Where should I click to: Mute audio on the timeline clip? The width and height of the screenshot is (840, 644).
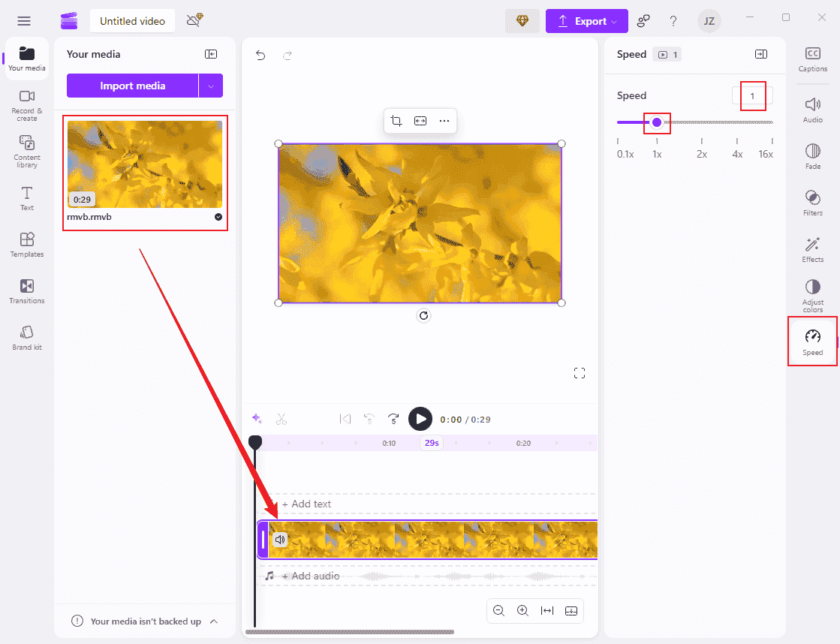pos(280,539)
